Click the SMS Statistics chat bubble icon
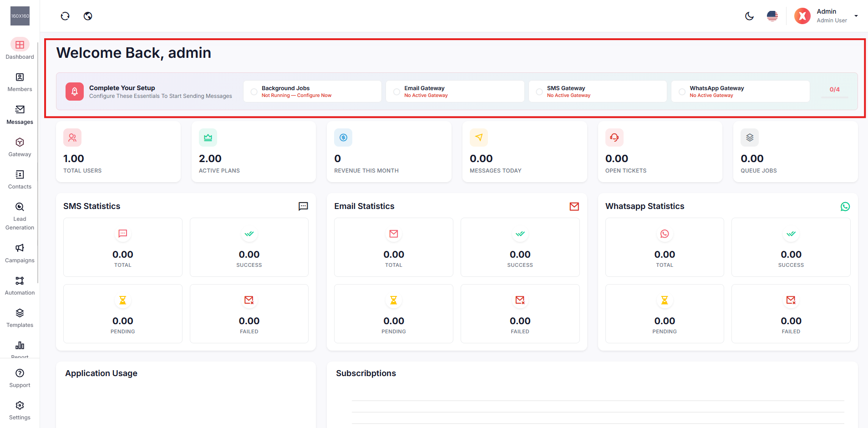Image resolution: width=868 pixels, height=428 pixels. pyautogui.click(x=303, y=206)
